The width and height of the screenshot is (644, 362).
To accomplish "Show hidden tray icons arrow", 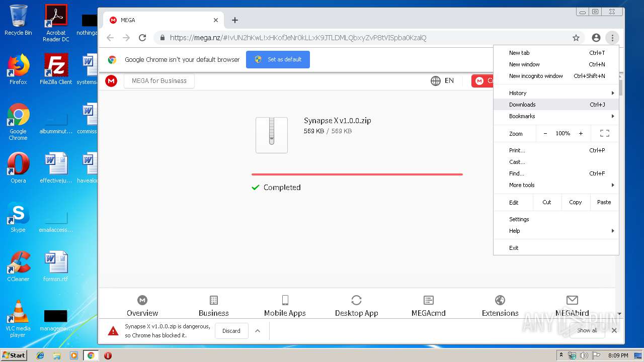I will point(561,355).
